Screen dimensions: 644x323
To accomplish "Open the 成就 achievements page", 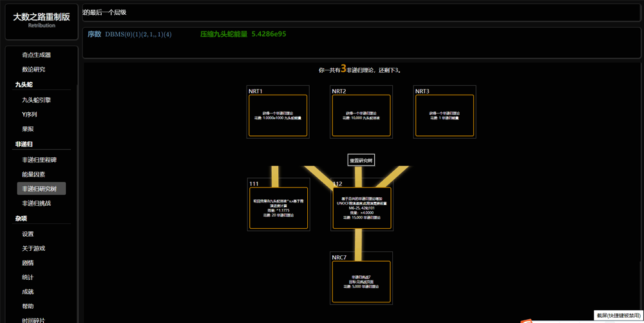I will click(28, 292).
